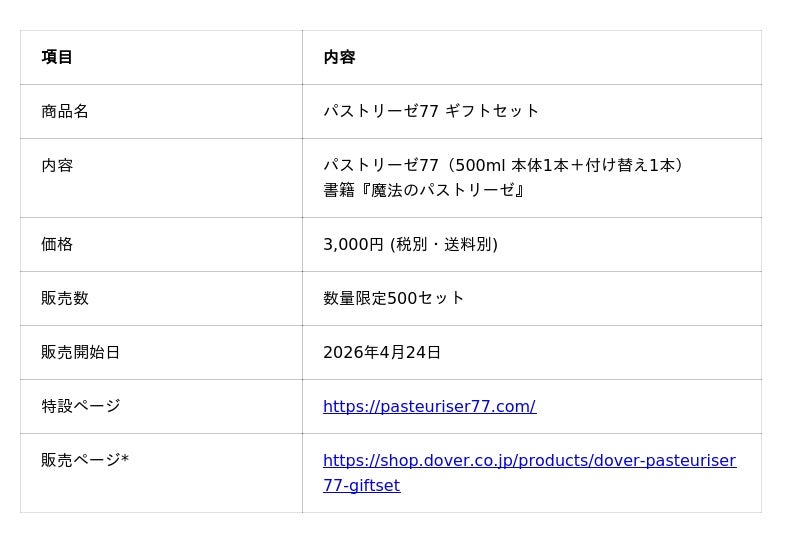800x543 pixels.
Task: Click the asterisk after 販売ページ
Action: tap(125, 460)
